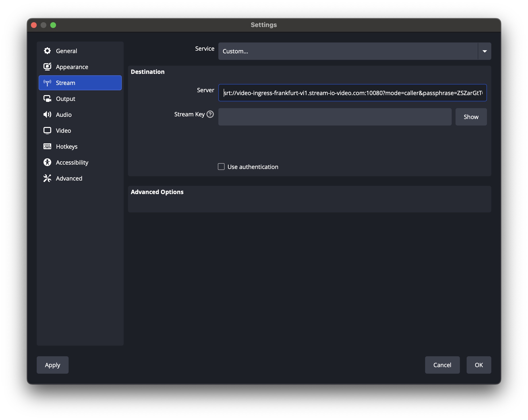Open the Service dropdown arrow
Image resolution: width=528 pixels, height=420 pixels.
[485, 51]
